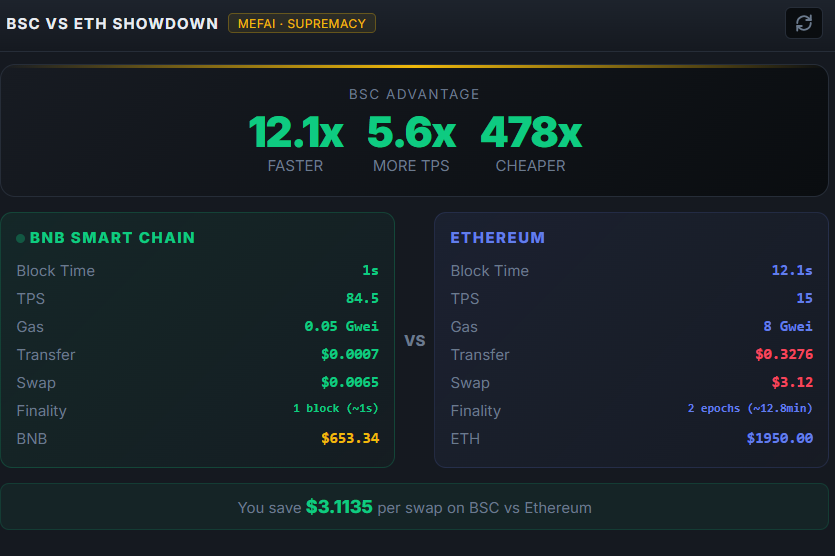Click Ethereum gas value 8 Gwei
835x556 pixels.
pos(788,326)
